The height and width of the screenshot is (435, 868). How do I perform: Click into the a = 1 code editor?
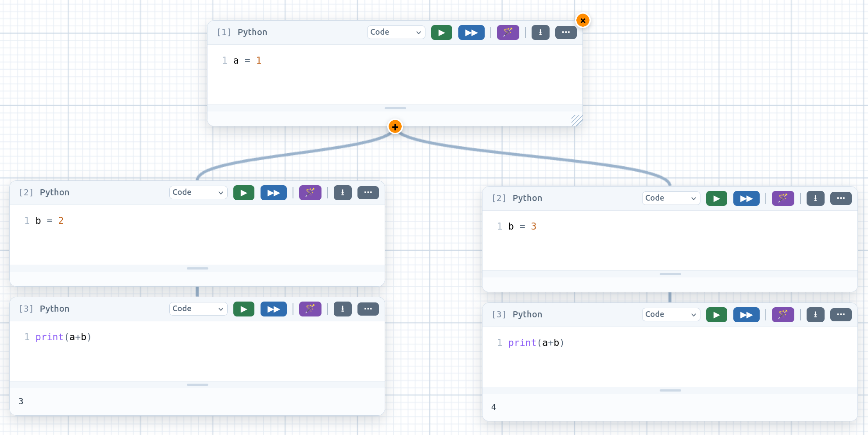[x=395, y=75]
